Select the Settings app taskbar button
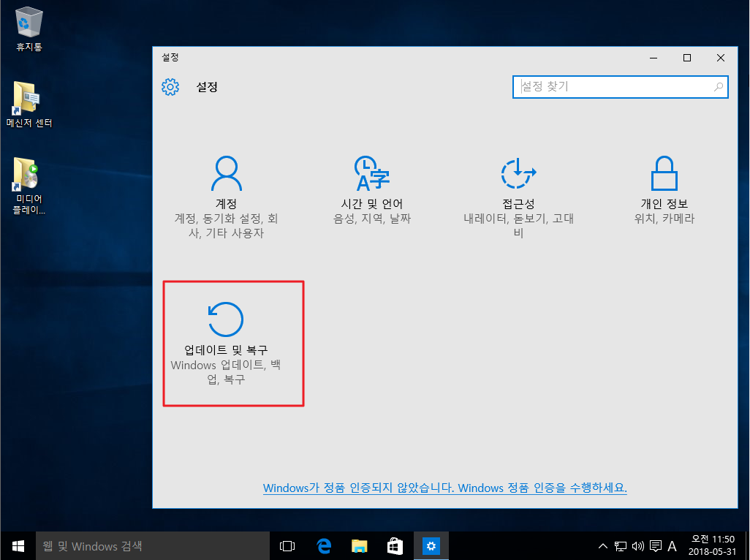750x560 pixels. click(431, 545)
